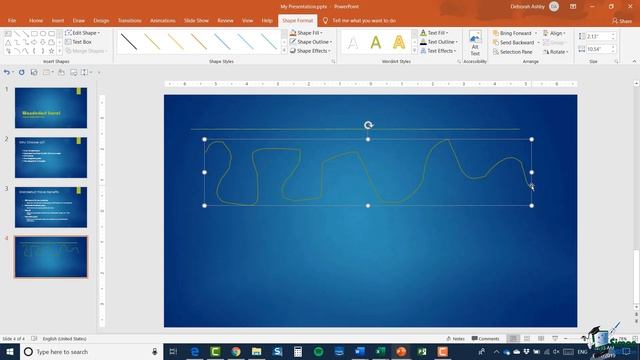Switch to the Animations tab
The height and width of the screenshot is (360, 640).
pos(162,20)
